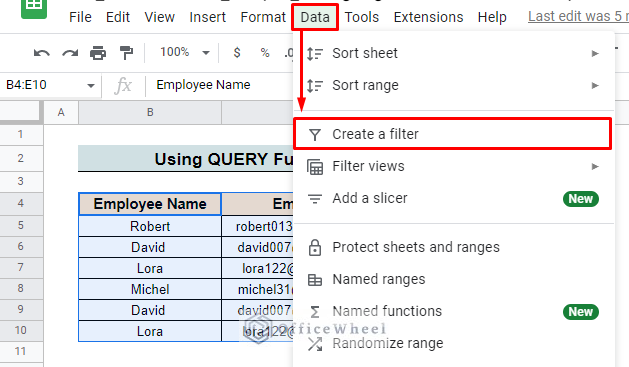Select the Using QUERY title cell
The height and width of the screenshot is (367, 629).
186,159
